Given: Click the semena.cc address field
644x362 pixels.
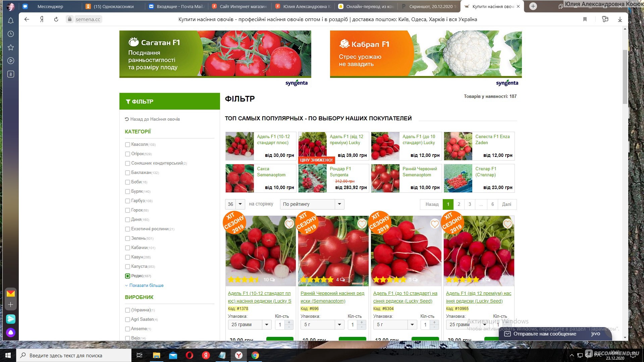Looking at the screenshot, I should (x=88, y=19).
